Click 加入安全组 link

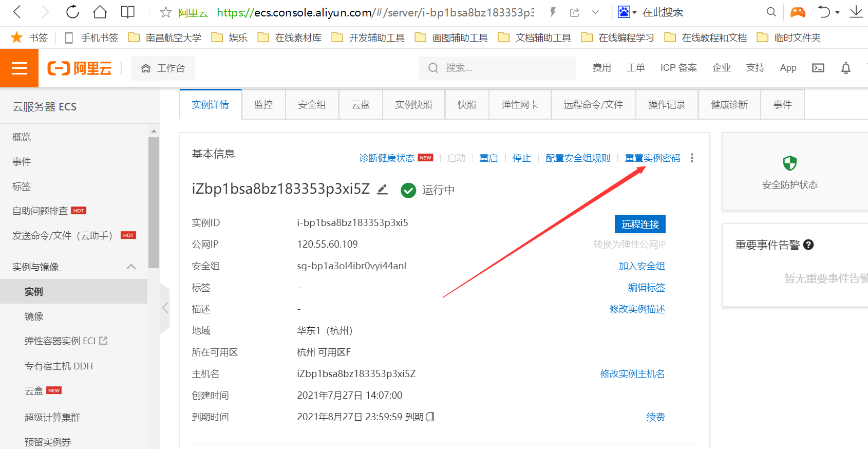pyautogui.click(x=641, y=266)
